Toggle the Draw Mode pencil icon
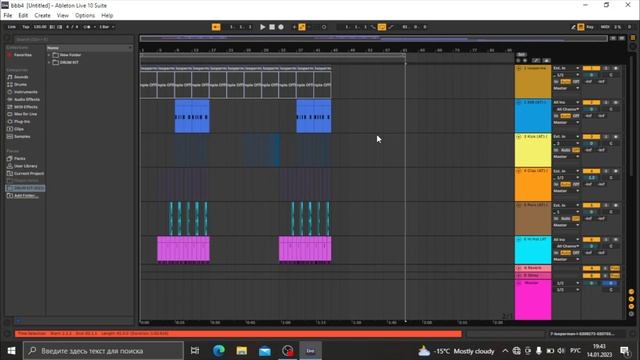This screenshot has height=360, width=640. (573, 27)
